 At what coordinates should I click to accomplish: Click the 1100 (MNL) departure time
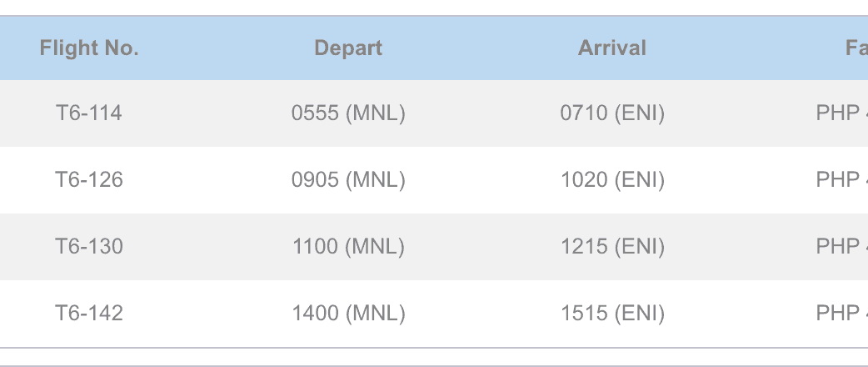348,246
